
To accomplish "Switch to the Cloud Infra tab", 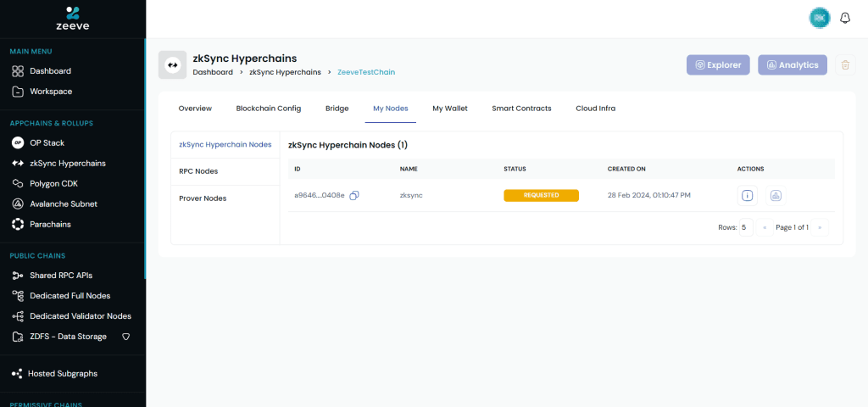I will 596,109.
